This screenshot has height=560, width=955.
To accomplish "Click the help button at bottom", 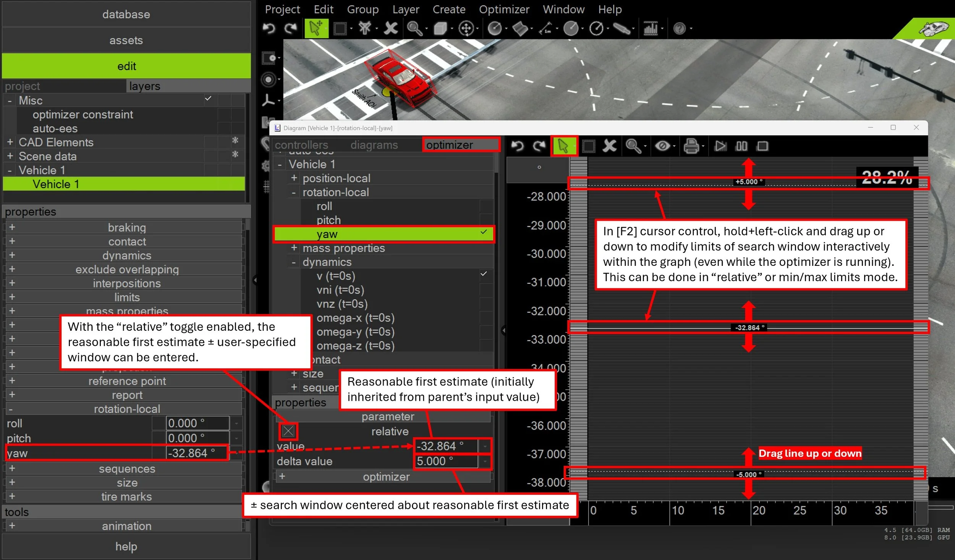I will pyautogui.click(x=126, y=546).
